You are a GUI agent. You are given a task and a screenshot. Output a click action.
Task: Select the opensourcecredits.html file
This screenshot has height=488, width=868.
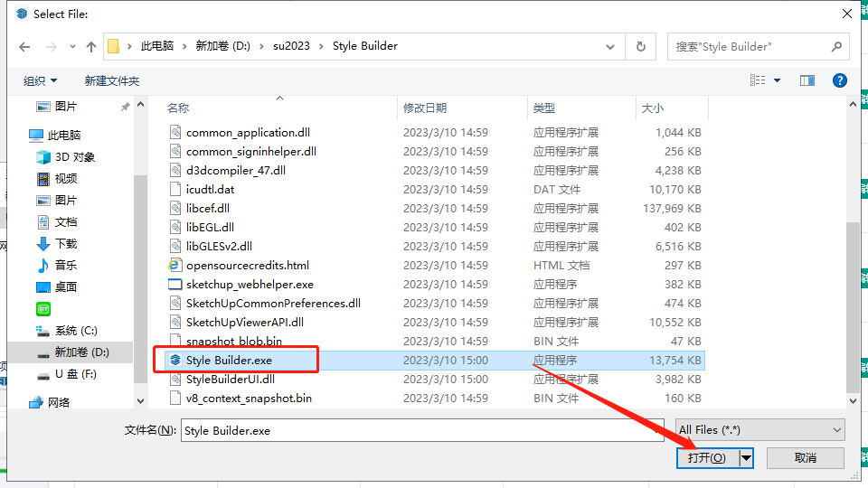(247, 265)
